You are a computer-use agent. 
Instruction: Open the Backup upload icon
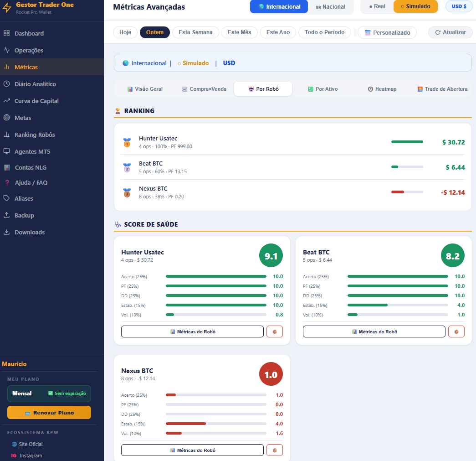pos(7,215)
